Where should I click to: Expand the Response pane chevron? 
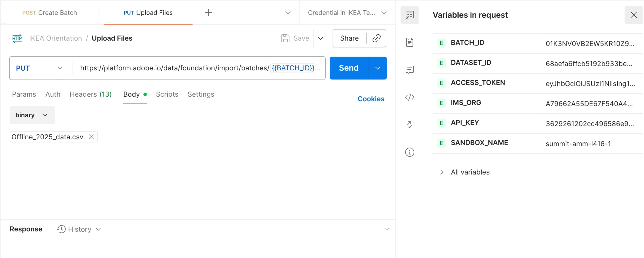click(387, 229)
